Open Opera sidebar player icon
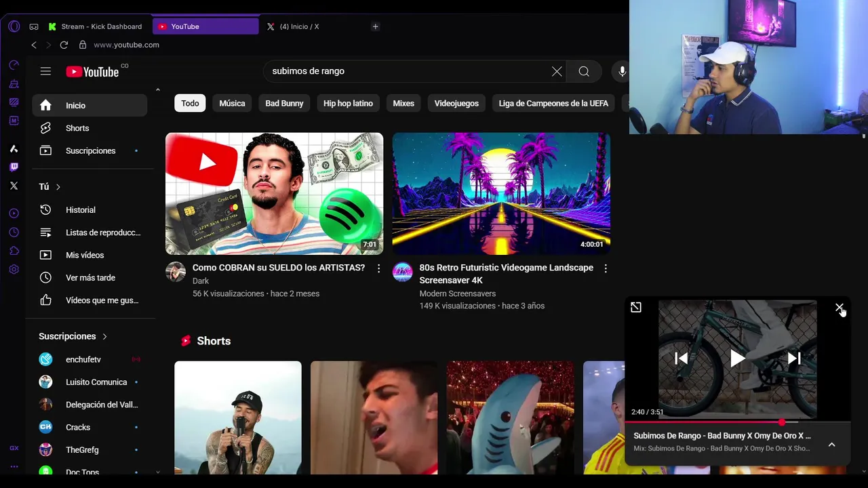The width and height of the screenshot is (868, 488). 14,213
